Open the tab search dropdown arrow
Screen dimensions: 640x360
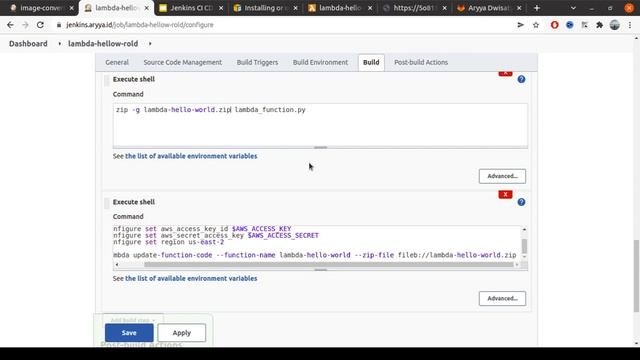click(573, 8)
